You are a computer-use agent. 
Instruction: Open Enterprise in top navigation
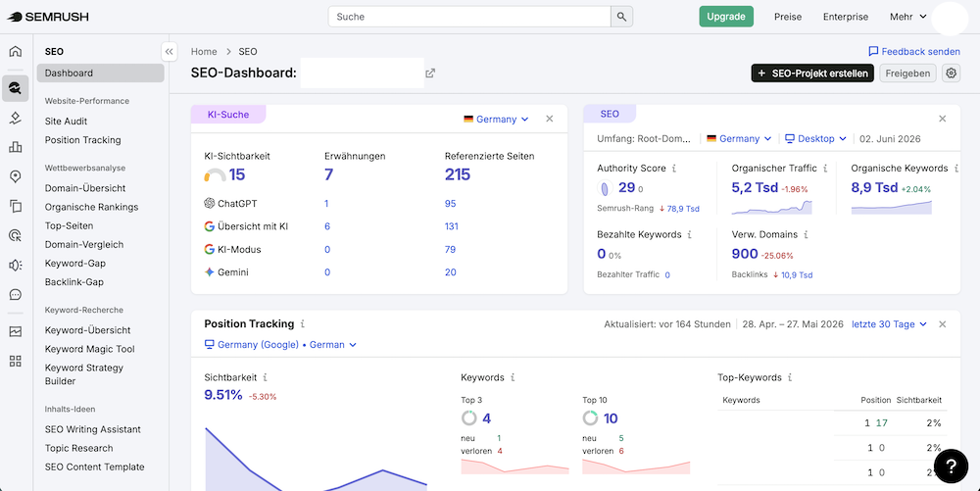(846, 17)
